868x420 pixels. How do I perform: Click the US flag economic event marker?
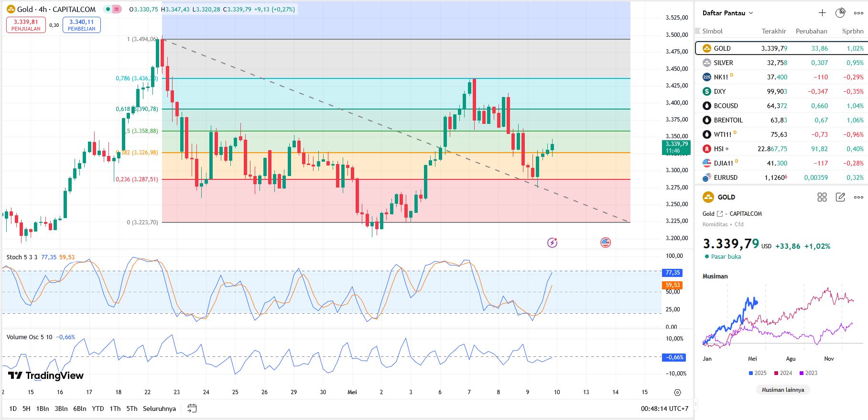click(606, 243)
